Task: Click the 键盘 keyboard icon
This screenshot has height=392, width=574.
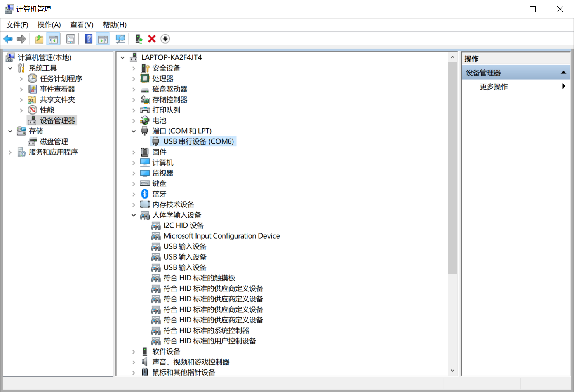Action: 145,183
